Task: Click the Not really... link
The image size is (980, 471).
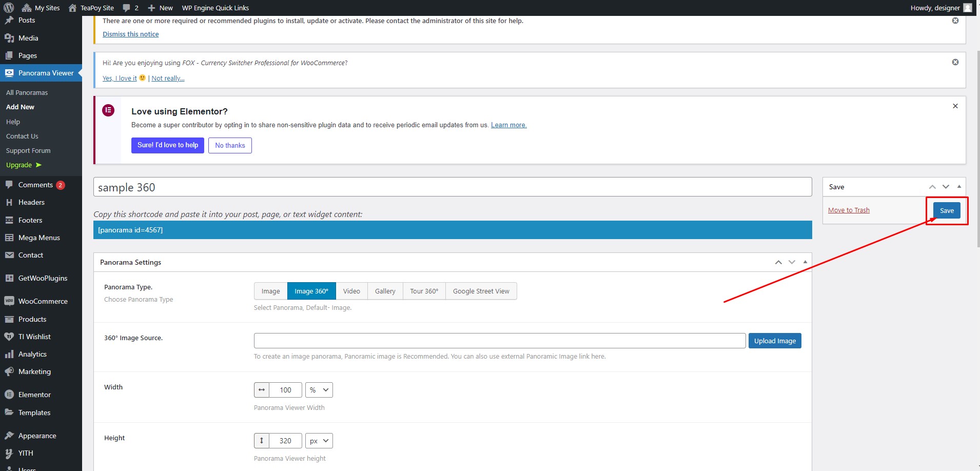Action: tap(168, 78)
